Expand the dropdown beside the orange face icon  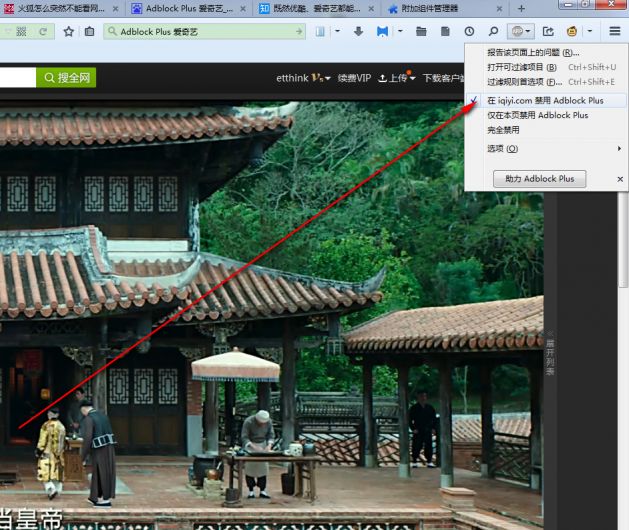[x=590, y=31]
